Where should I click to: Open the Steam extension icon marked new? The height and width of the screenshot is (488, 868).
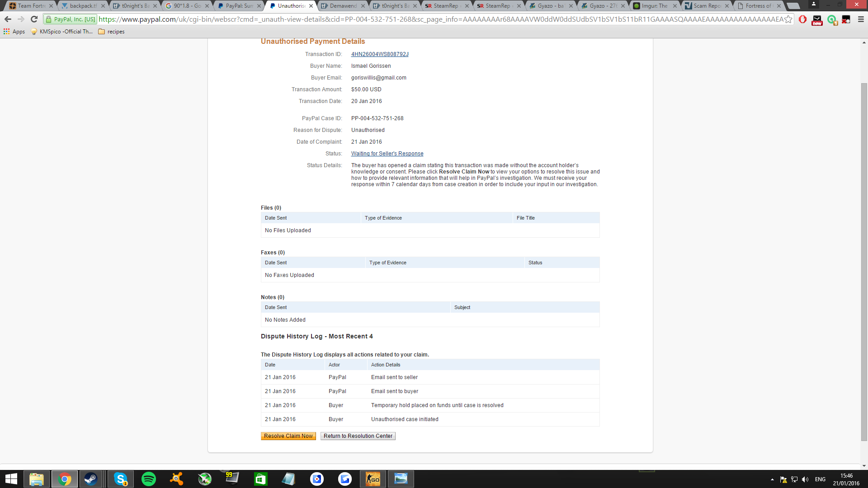point(817,20)
